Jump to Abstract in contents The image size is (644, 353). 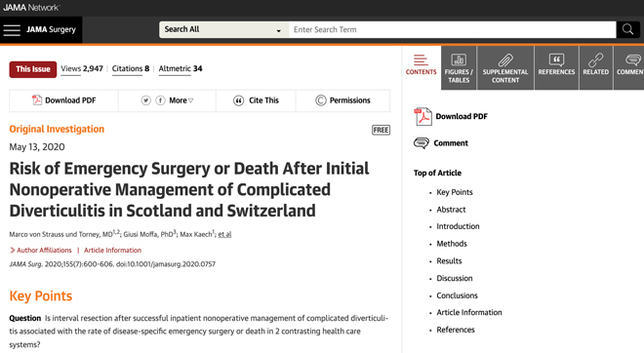click(451, 210)
